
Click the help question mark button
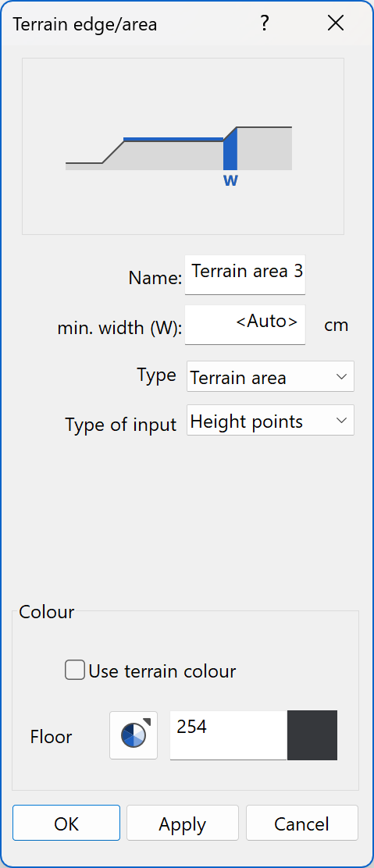[x=264, y=23]
